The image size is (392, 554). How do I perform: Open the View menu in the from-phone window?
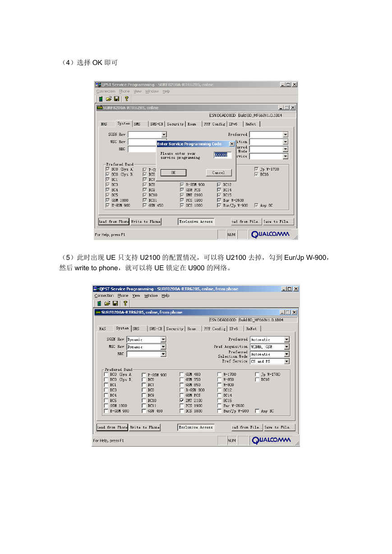[x=136, y=295]
